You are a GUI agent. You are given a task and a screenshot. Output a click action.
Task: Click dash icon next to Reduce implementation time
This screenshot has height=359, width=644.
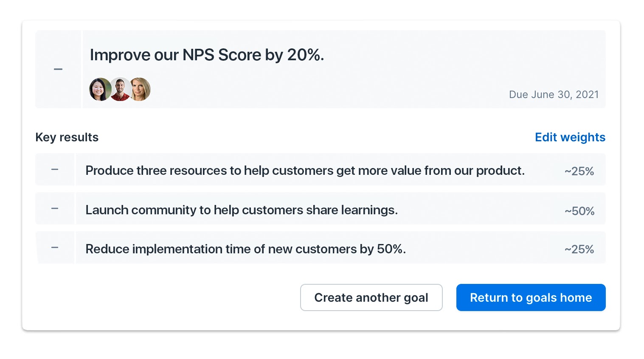pos(55,247)
